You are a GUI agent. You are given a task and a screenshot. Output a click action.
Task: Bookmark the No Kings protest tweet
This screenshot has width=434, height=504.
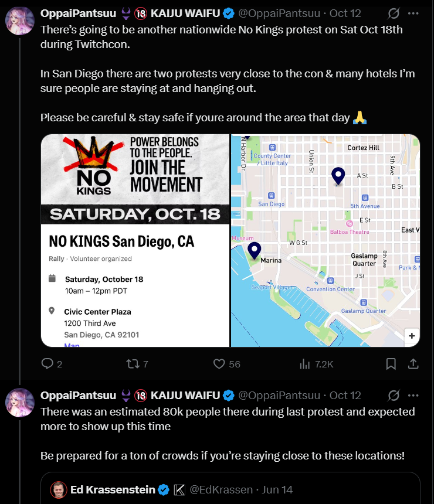tap(391, 364)
